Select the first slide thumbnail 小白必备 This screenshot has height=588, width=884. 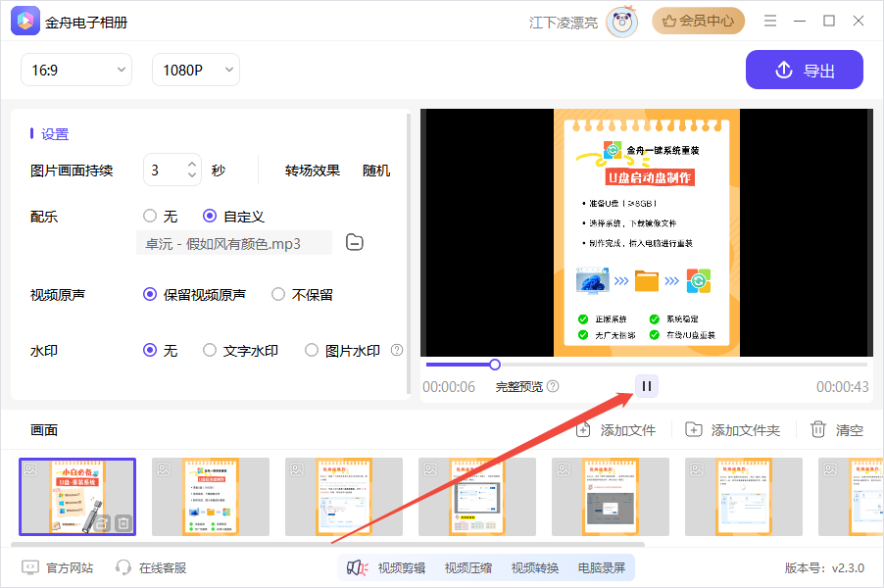[x=77, y=497]
